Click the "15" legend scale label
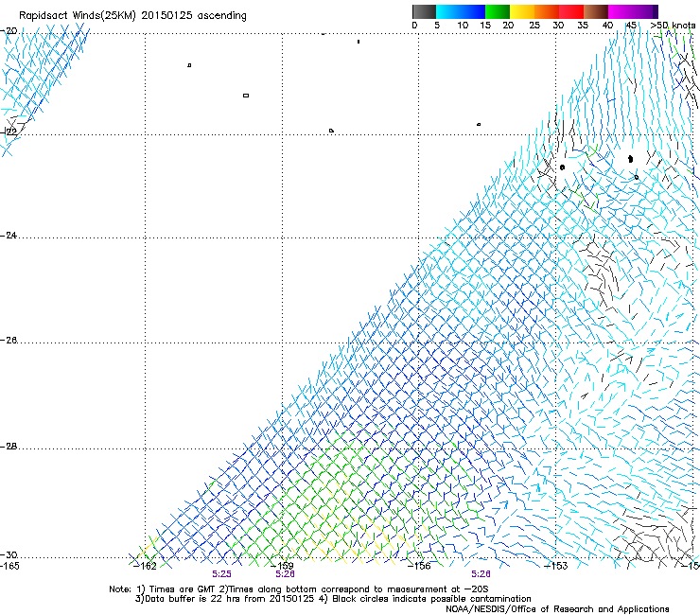700x615 pixels. tap(485, 26)
